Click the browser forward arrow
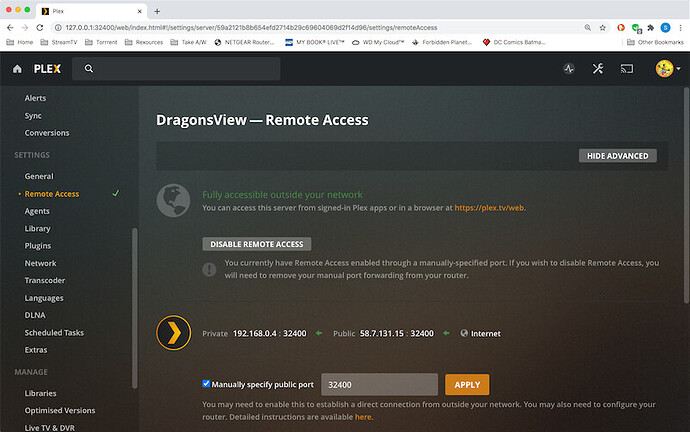The height and width of the screenshot is (432, 690). [25, 28]
